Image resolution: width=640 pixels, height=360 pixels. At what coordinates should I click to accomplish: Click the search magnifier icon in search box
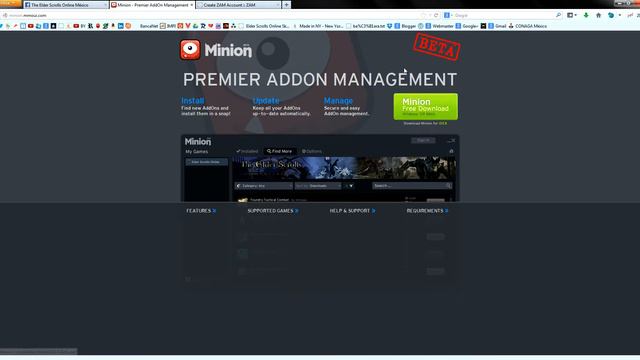pyautogui.click(x=558, y=15)
